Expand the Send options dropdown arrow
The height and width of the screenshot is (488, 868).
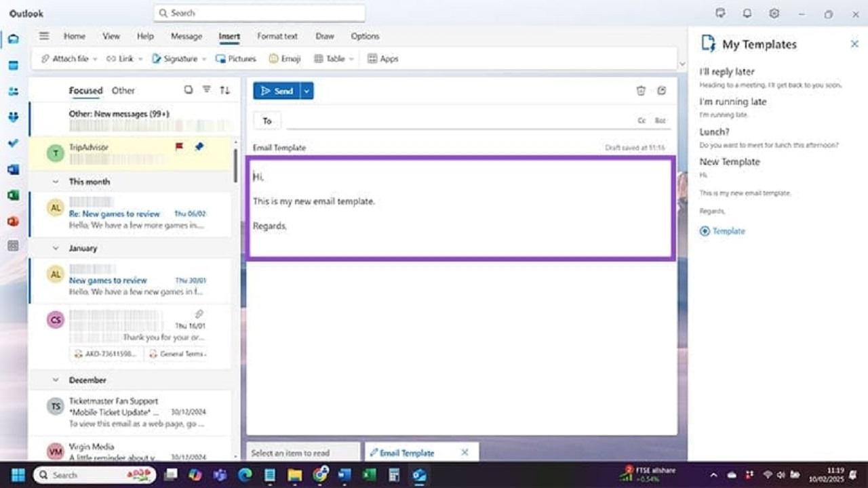(307, 91)
